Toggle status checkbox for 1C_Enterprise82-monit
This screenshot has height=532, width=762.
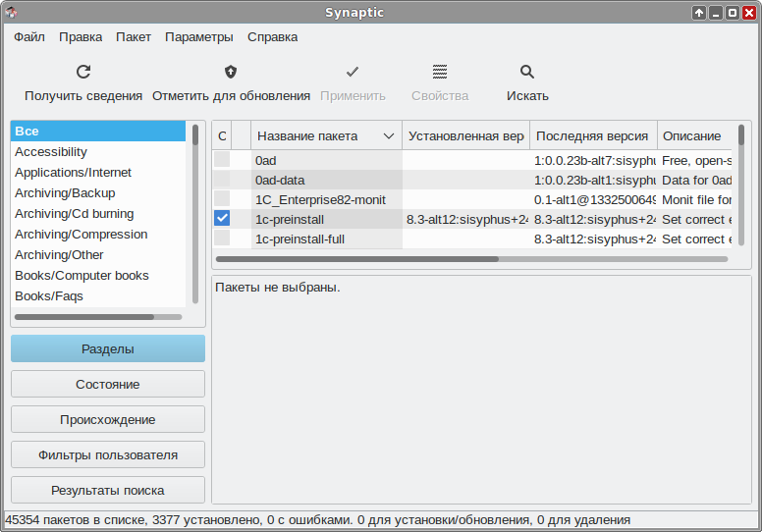tap(222, 198)
